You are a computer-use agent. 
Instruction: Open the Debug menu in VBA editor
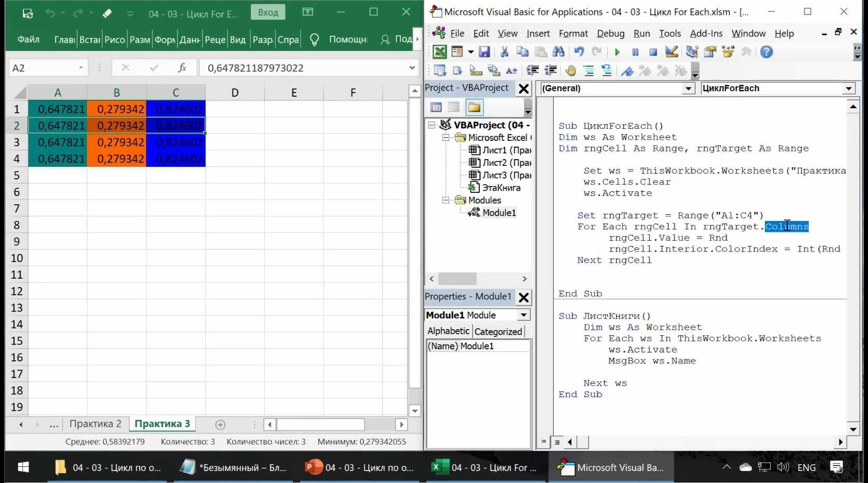point(610,33)
